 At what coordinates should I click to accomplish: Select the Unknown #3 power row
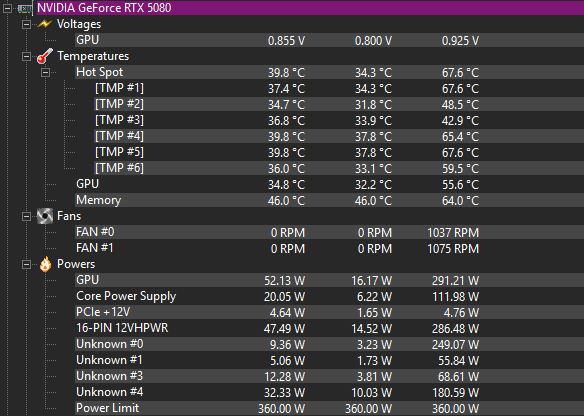coord(329,377)
